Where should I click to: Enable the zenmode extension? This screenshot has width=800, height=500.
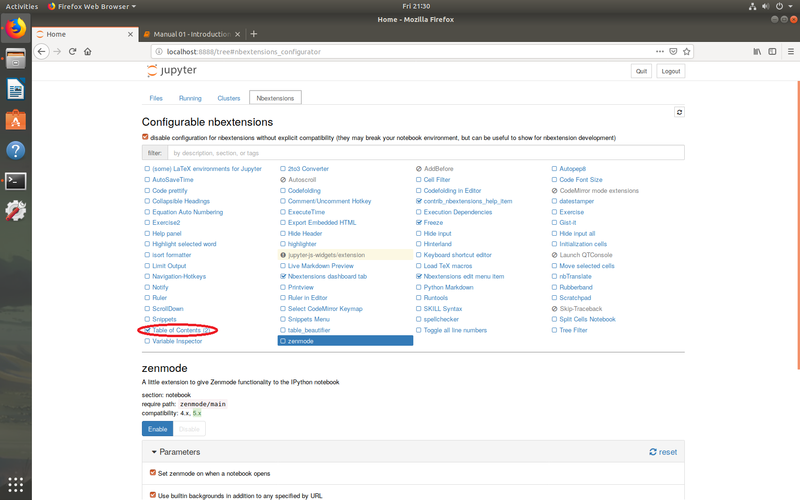click(x=157, y=429)
